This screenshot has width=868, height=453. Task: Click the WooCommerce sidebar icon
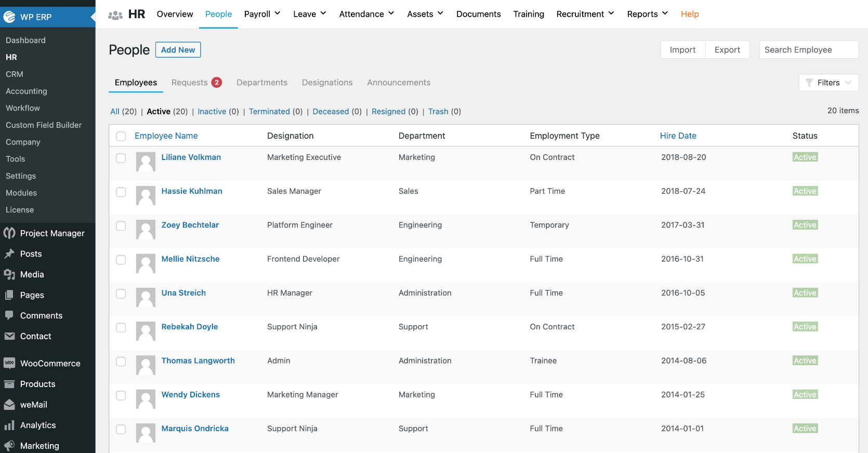coord(9,363)
